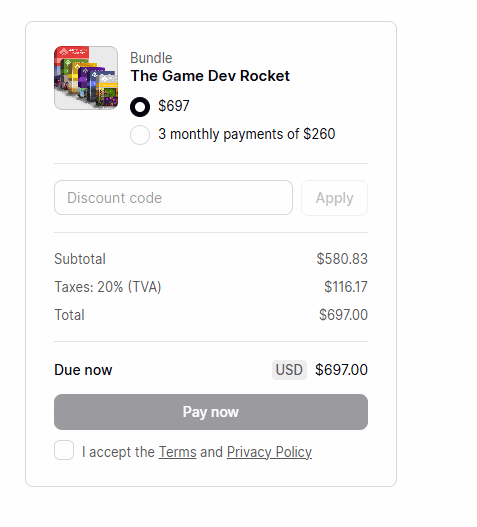Click the Total row's $697.00 amount
Image resolution: width=477 pixels, height=527 pixels.
344,315
